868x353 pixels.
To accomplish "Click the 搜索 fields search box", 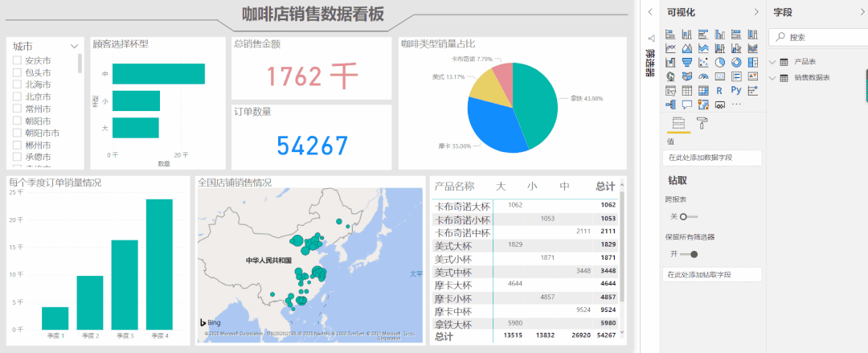I will click(x=820, y=37).
